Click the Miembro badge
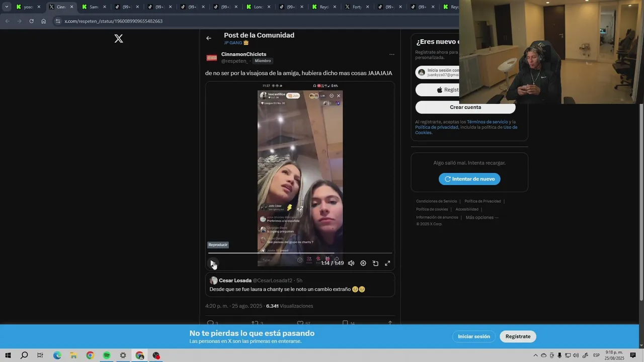 [263, 61]
